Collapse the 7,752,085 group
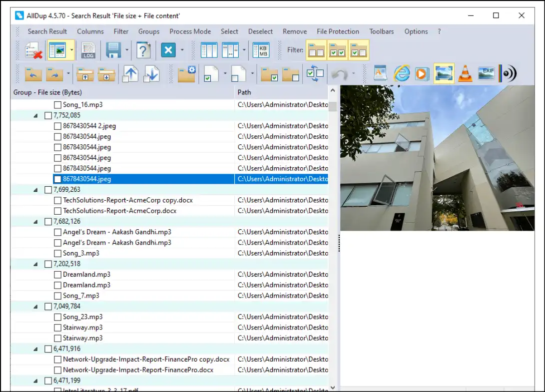Image resolution: width=545 pixels, height=392 pixels. (x=35, y=115)
